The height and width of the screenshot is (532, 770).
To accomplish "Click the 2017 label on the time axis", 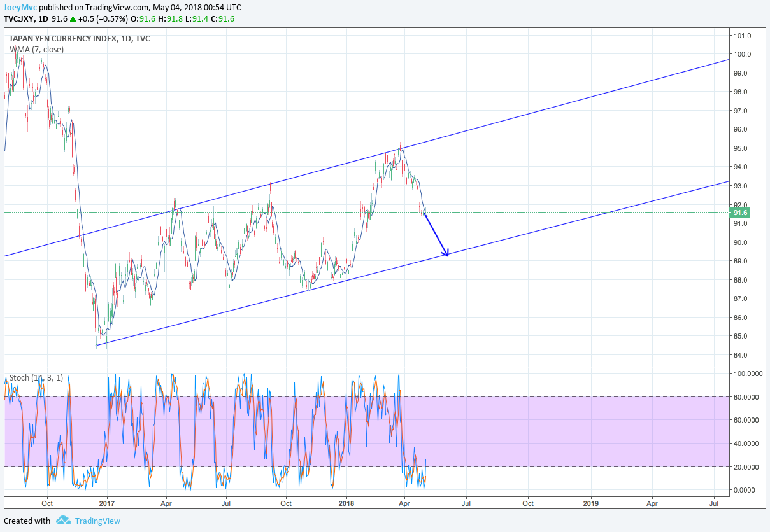I will point(107,503).
